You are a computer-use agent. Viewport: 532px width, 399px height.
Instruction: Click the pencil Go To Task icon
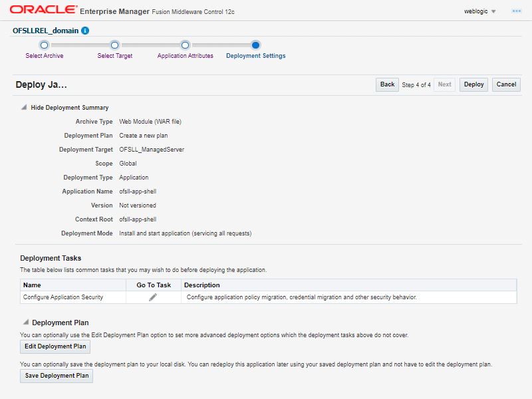(x=153, y=297)
